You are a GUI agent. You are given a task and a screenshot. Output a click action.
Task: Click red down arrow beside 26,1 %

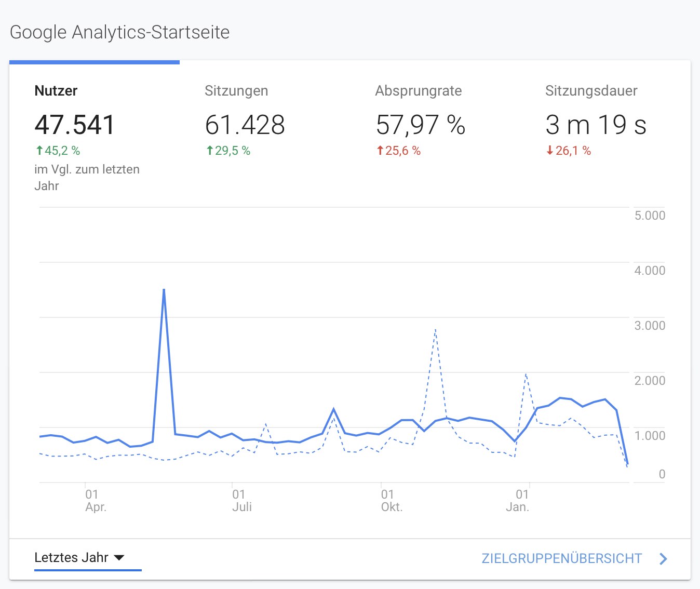(x=550, y=151)
